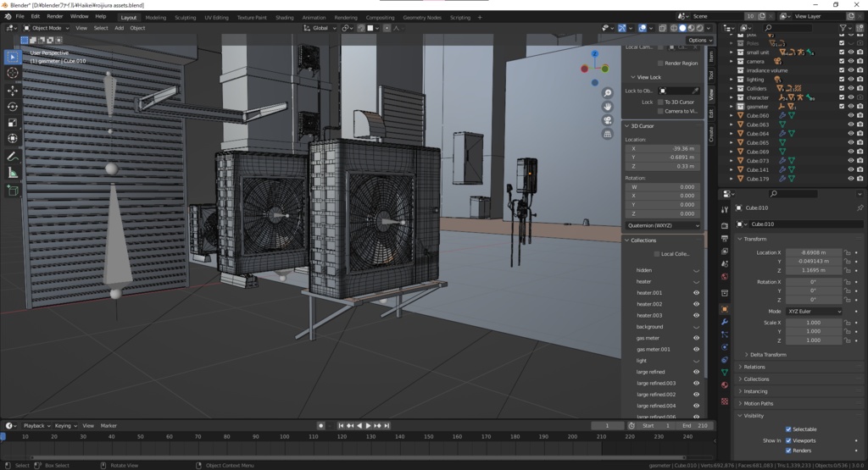This screenshot has height=470, width=868.
Task: Switch to the Shading workspace tab
Action: tap(284, 17)
